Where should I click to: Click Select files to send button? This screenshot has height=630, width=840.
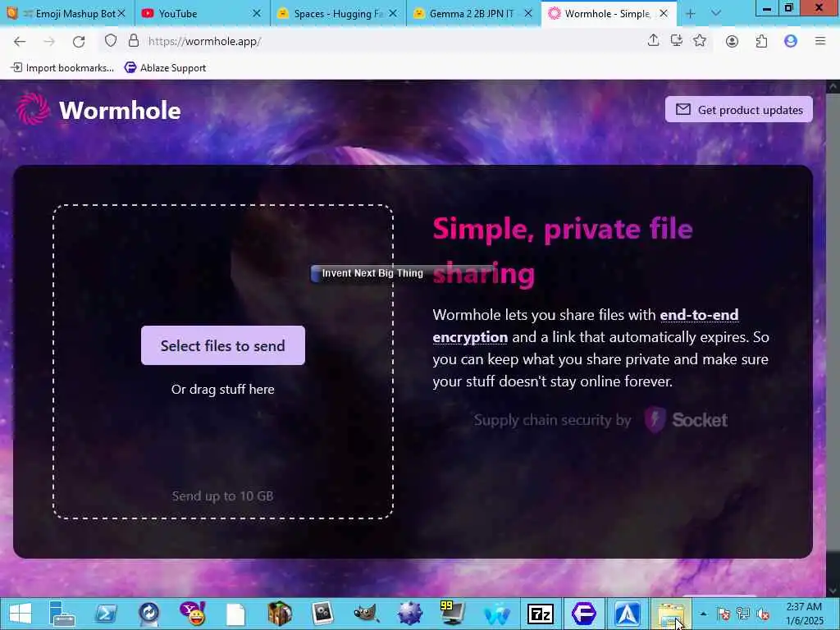[x=223, y=345]
